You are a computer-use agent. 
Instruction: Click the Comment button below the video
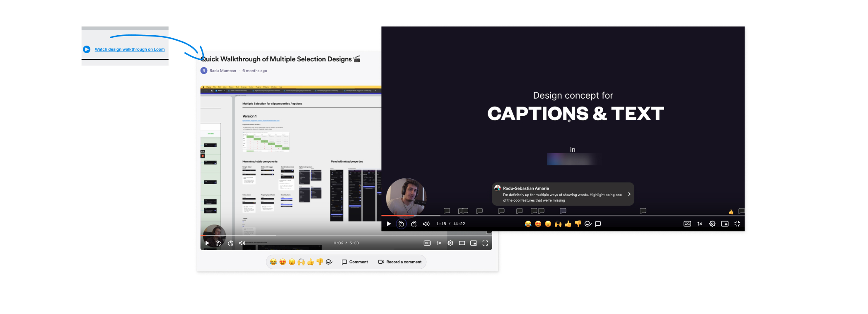coord(355,262)
